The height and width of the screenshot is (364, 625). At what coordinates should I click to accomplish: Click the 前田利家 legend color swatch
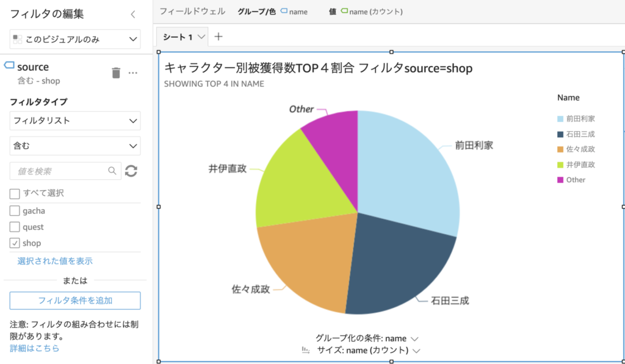pos(560,119)
